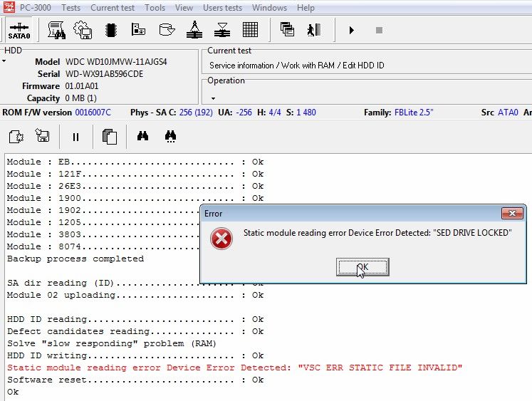Screen dimensions: 532x401
Task: Click OK in the Error dialog
Action: (x=363, y=267)
